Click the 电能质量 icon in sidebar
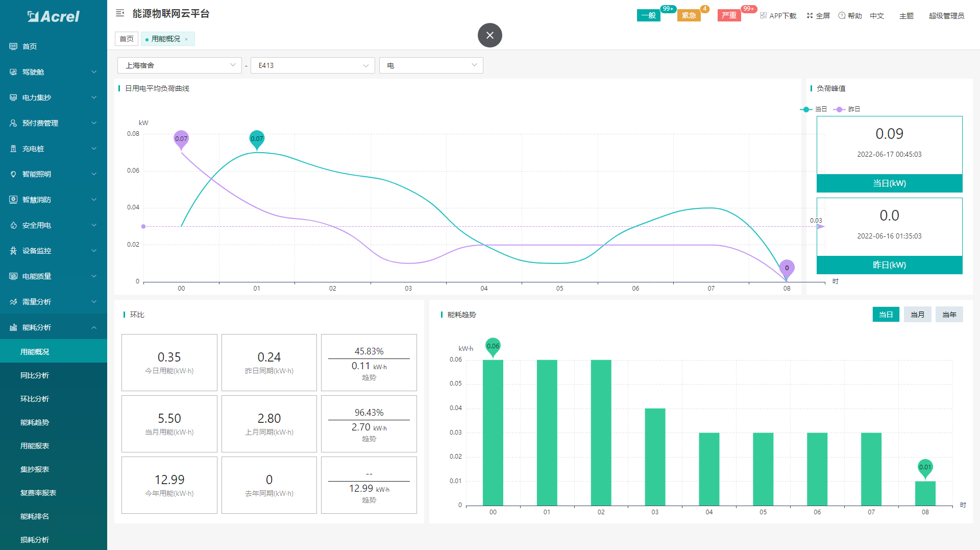This screenshot has height=550, width=980. (x=13, y=276)
